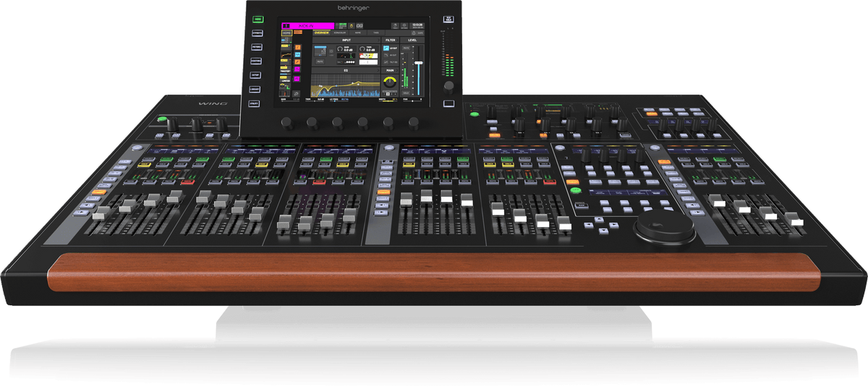Screen dimensions: 868x387
Task: Tap the on-screen HOME button
Action: click(287, 33)
